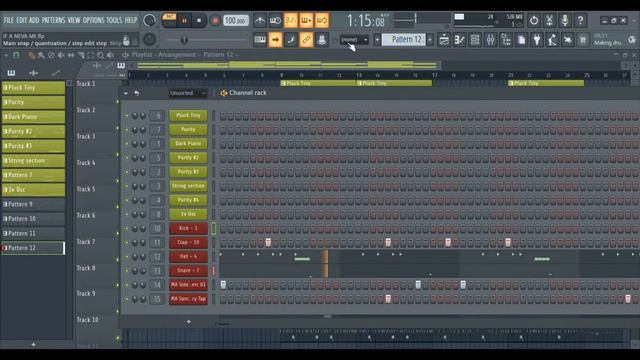Screen dimensions: 640x360
Task: Click the stop playback button
Action: (x=199, y=20)
